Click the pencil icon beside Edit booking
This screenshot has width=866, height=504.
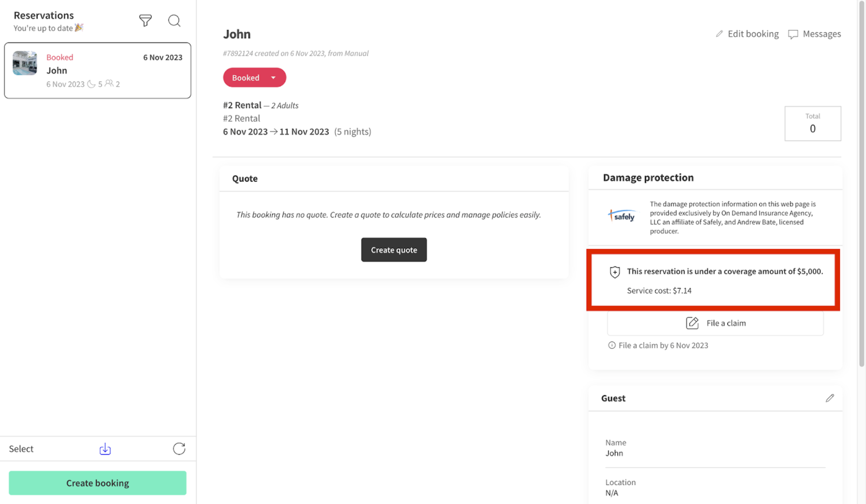(x=719, y=34)
